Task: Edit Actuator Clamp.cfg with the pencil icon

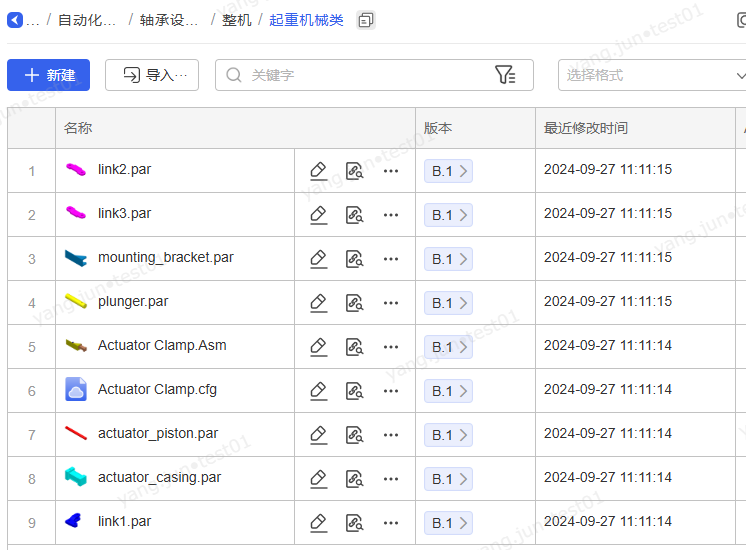Action: [x=318, y=391]
